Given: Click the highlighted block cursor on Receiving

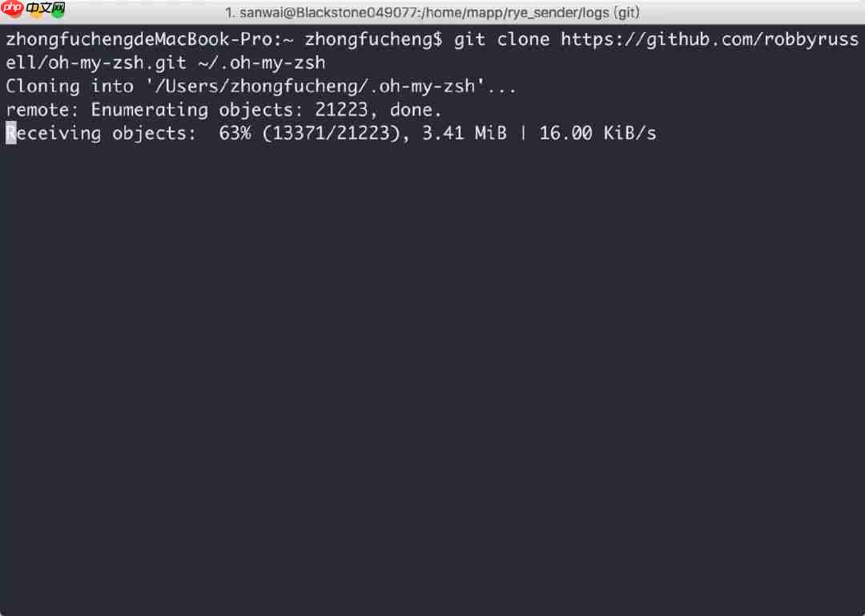Looking at the screenshot, I should [11, 133].
